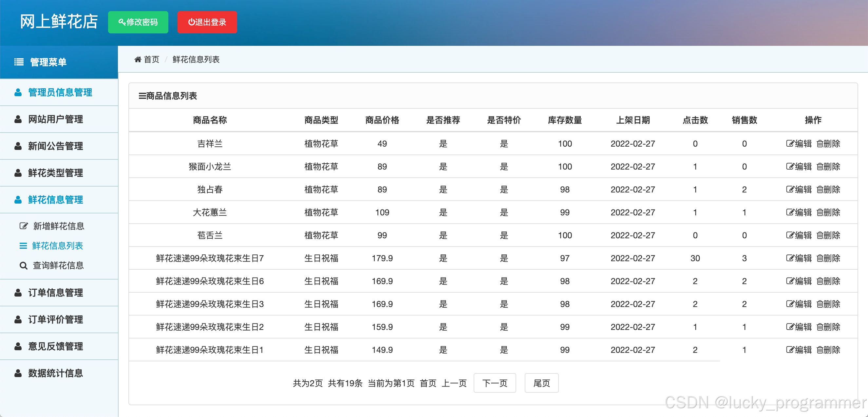Click the list icon beside 管理菜单

pos(19,62)
